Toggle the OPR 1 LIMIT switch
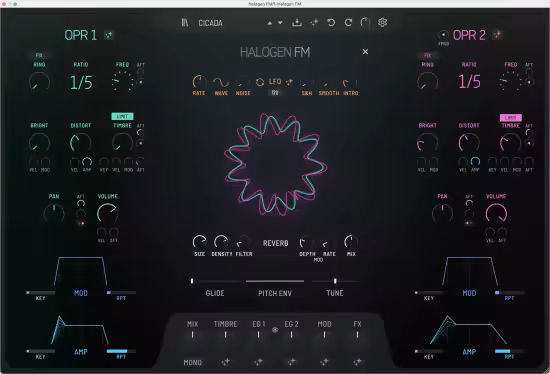 coord(122,116)
